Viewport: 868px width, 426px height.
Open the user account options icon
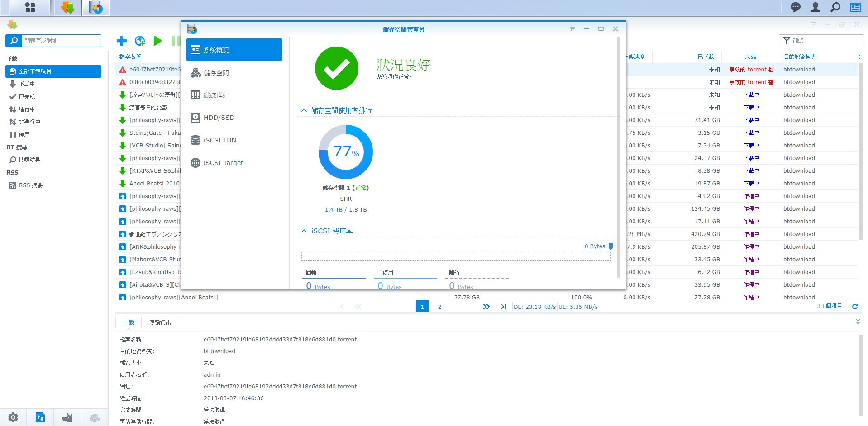[x=816, y=7]
